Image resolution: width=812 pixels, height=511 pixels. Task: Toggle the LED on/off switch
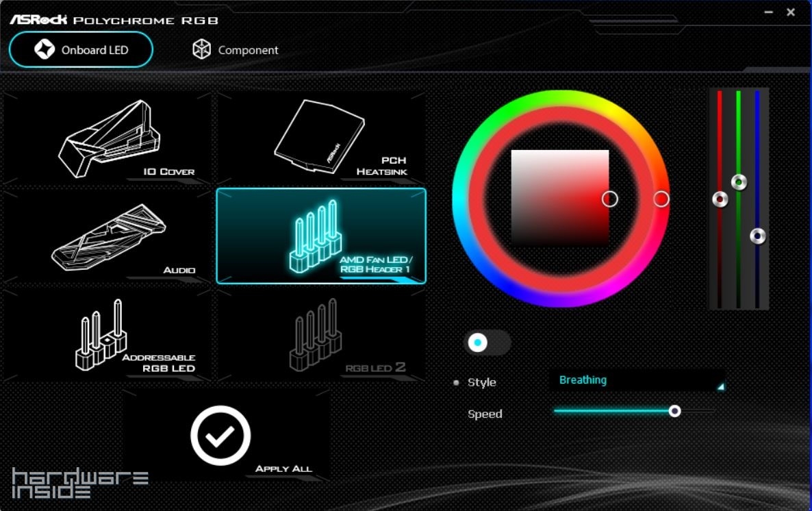tap(487, 342)
